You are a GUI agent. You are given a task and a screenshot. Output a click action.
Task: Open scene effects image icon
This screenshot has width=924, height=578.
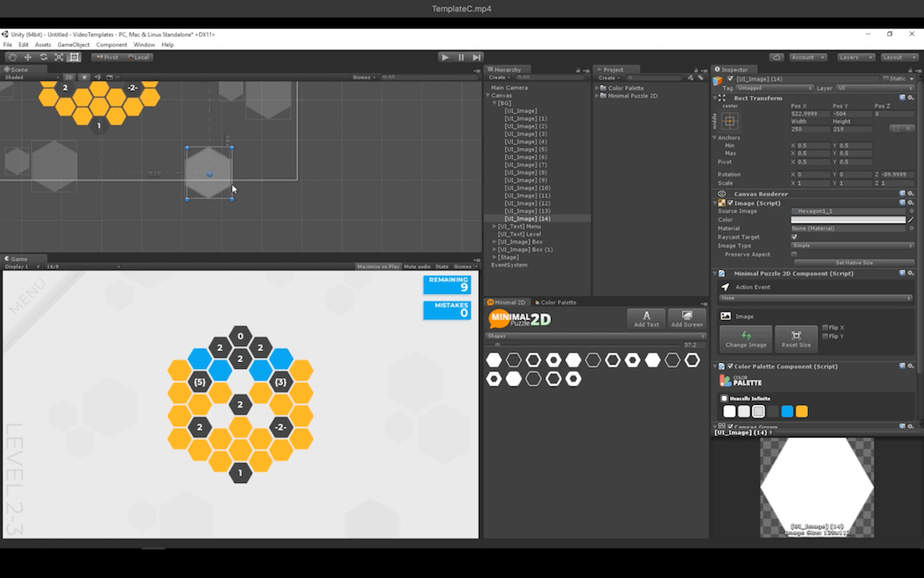[109, 77]
